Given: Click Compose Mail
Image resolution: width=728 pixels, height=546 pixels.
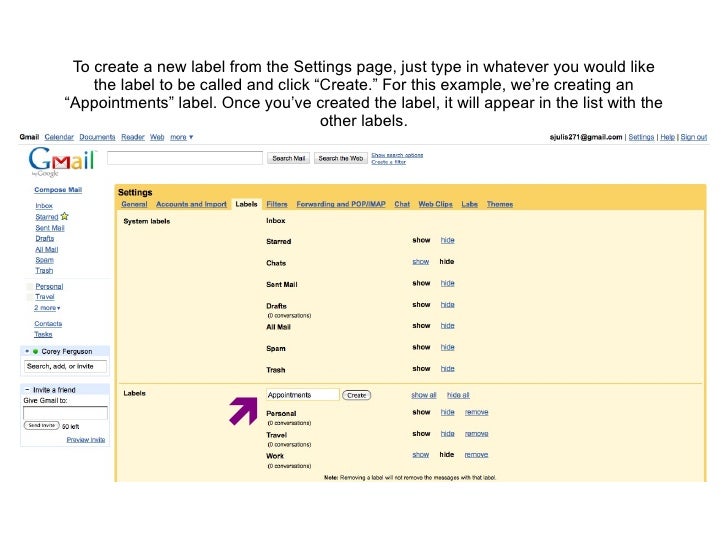Looking at the screenshot, I should [x=58, y=190].
